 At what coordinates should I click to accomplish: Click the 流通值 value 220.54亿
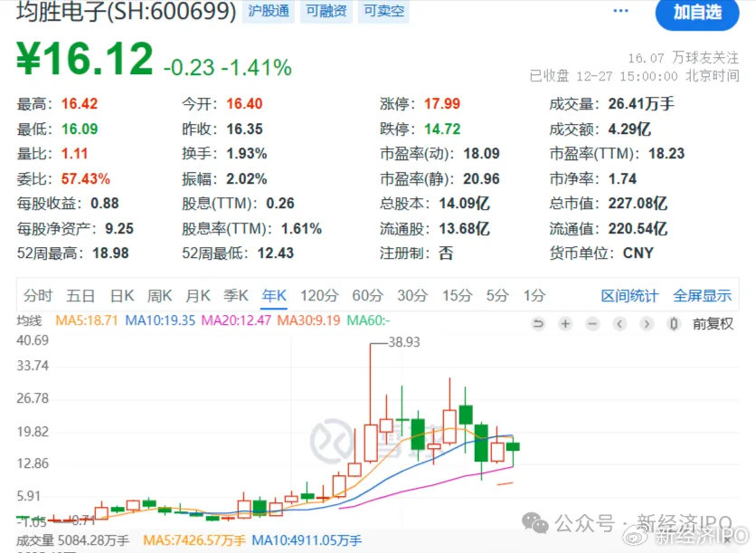tap(638, 228)
